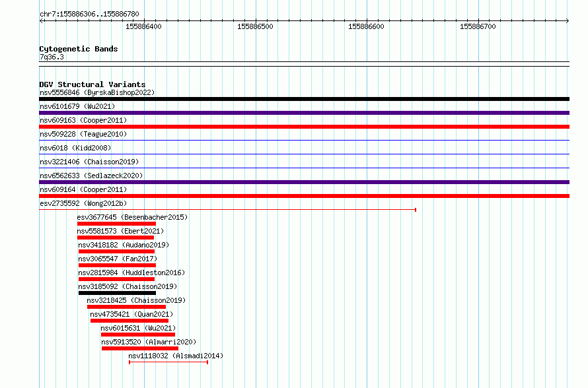Open nsv6562633 (Sedlazeck2020) variant label
Image resolution: width=588 pixels, height=388 pixels.
91,176
